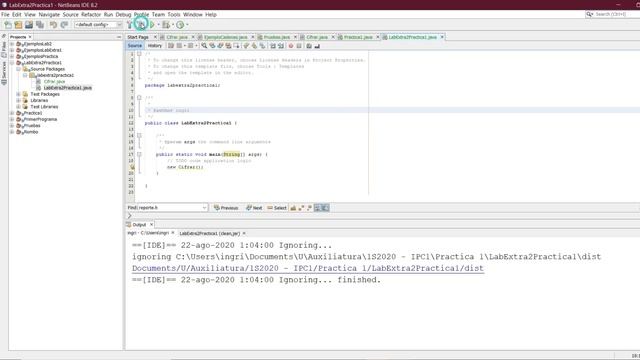Toggle the Wrap Around button in Find bar

pyautogui.click(x=325, y=208)
